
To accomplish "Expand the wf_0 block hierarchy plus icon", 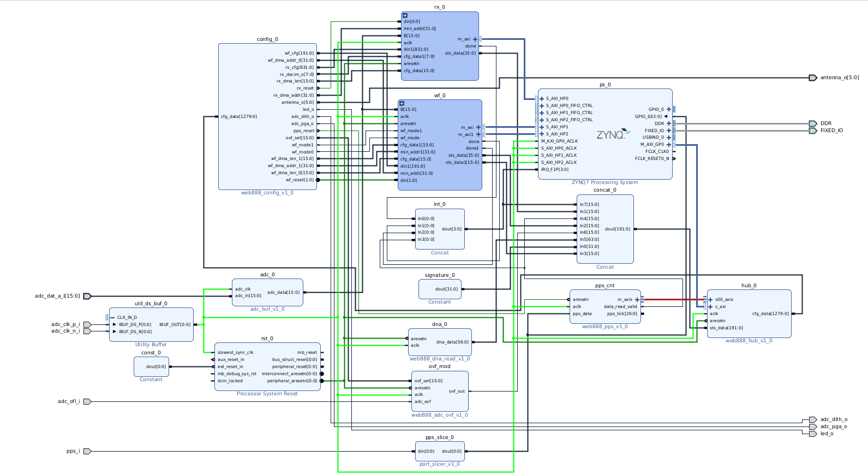I will tap(402, 103).
